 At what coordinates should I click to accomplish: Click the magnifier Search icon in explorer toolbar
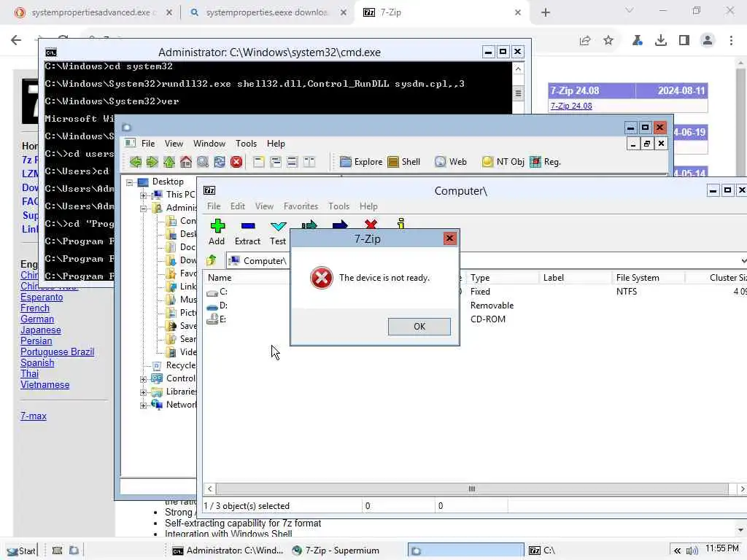click(203, 162)
